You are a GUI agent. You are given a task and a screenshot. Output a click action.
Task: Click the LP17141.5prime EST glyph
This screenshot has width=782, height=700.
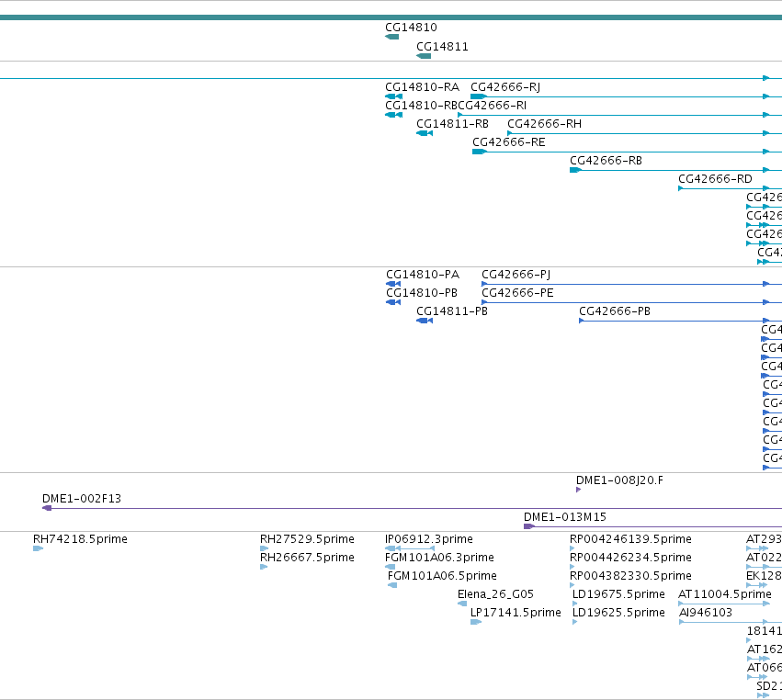click(476, 622)
